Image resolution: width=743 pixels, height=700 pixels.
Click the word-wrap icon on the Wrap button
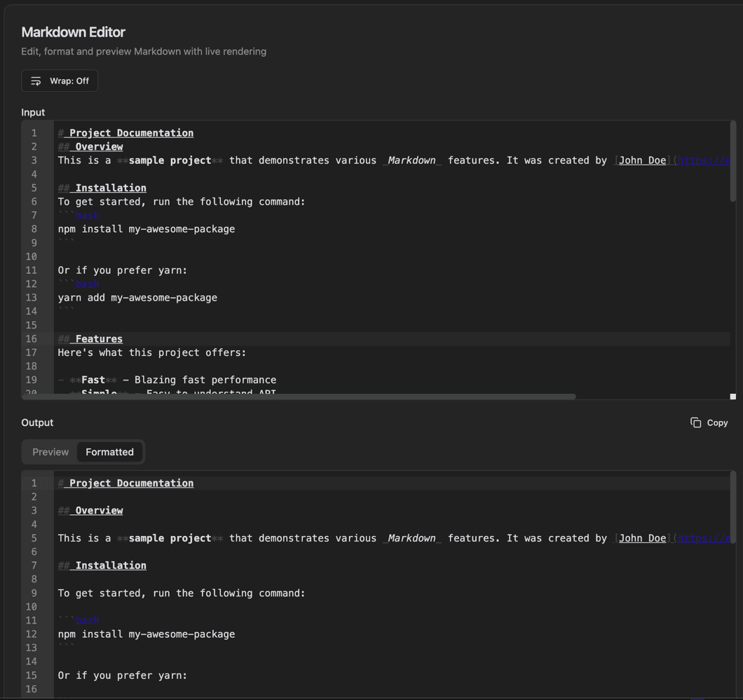pos(35,81)
